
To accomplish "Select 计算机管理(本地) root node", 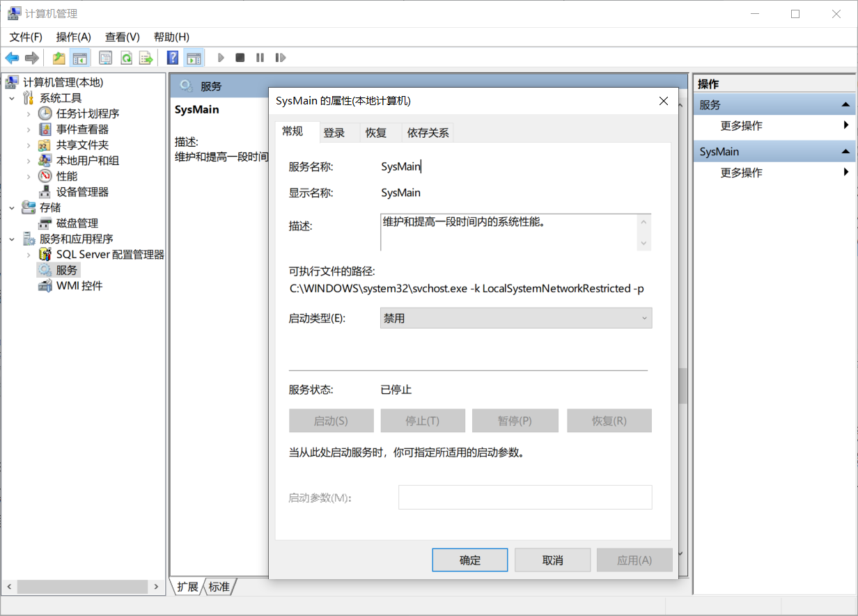I will coord(63,82).
